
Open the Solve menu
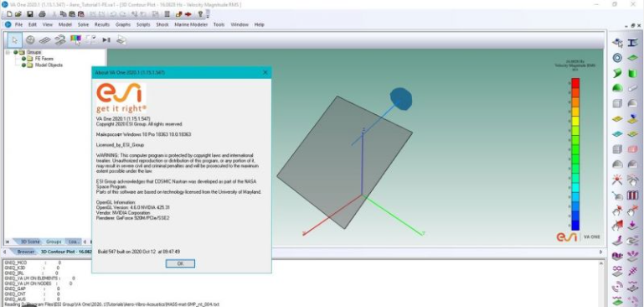click(83, 24)
